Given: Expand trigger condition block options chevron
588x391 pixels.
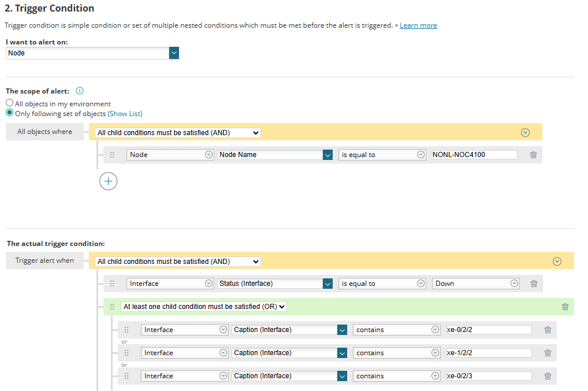Looking at the screenshot, I should (557, 261).
